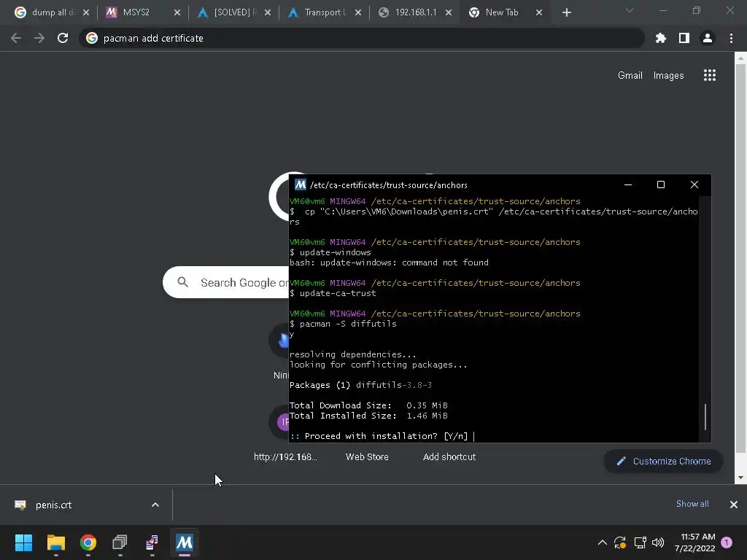The width and height of the screenshot is (747, 560).
Task: Click the Add shortcut tile
Action: click(449, 456)
